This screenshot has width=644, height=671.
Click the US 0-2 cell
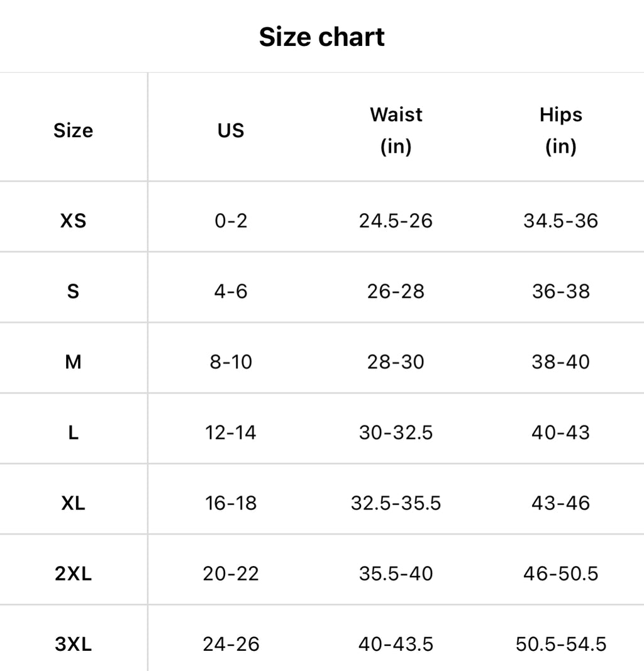(x=231, y=221)
